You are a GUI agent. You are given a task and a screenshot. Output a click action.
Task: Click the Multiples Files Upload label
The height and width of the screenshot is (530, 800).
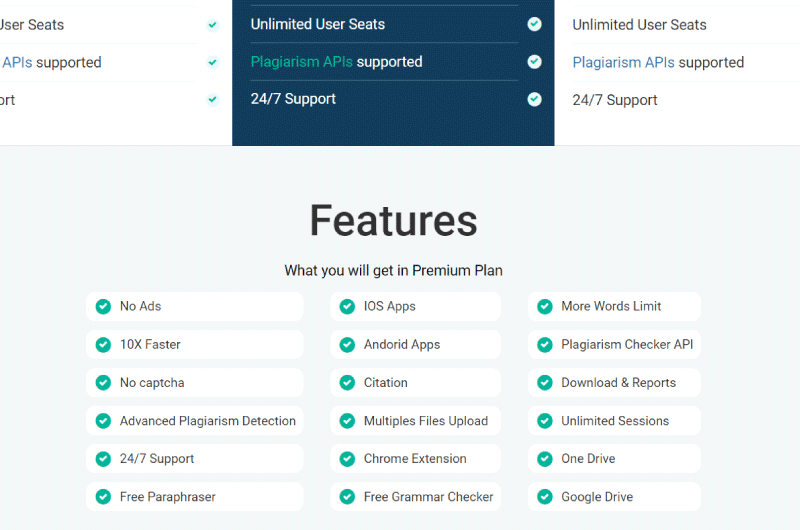pyautogui.click(x=426, y=421)
